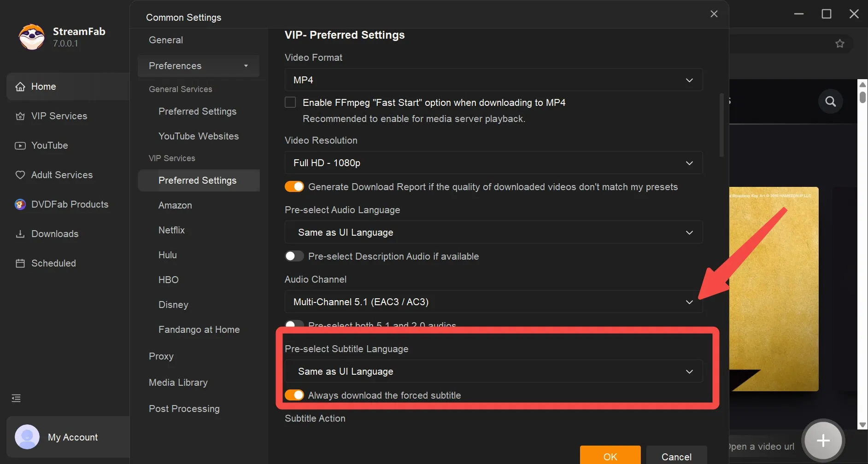Viewport: 868px width, 464px height.
Task: Click the Downloads tray icon
Action: 20,234
